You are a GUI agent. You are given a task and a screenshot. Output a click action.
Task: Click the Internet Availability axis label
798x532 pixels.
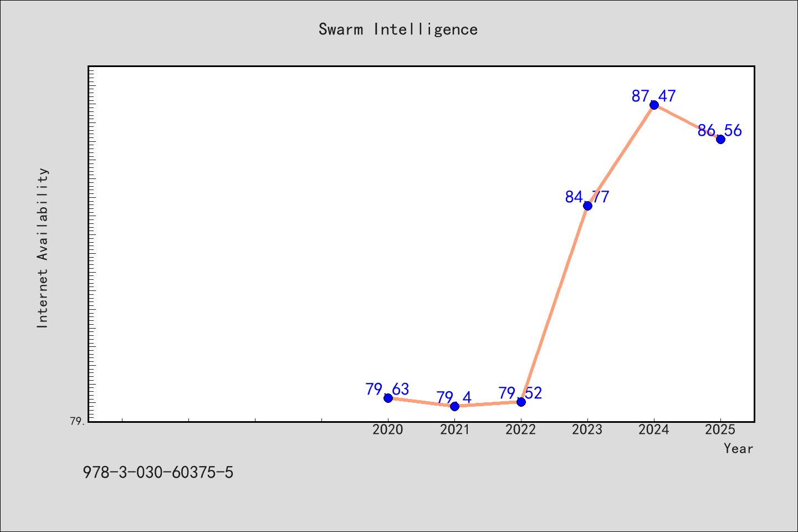click(x=43, y=248)
